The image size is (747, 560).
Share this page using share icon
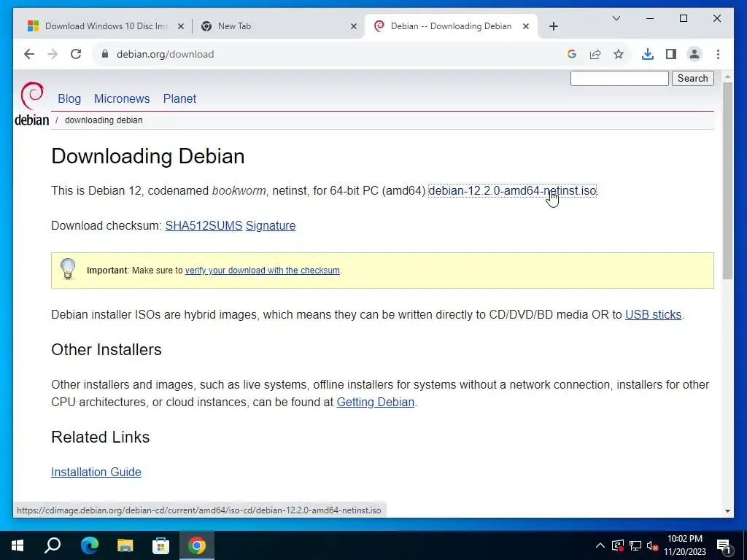pyautogui.click(x=595, y=54)
